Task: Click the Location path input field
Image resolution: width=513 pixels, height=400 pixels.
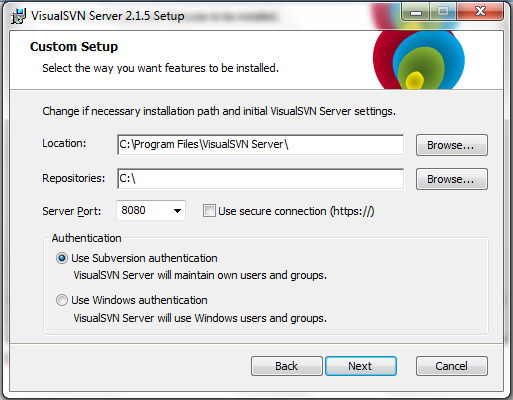Action: pyautogui.click(x=260, y=145)
